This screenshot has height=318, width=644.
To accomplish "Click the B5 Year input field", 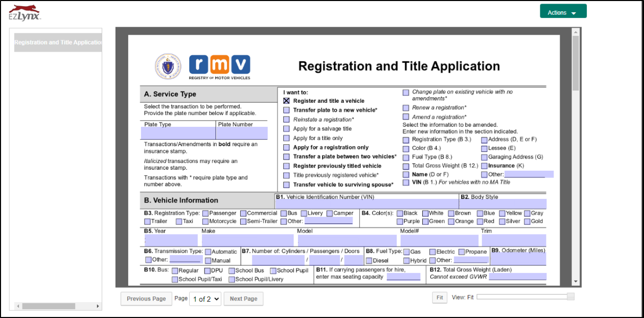I will (171, 240).
